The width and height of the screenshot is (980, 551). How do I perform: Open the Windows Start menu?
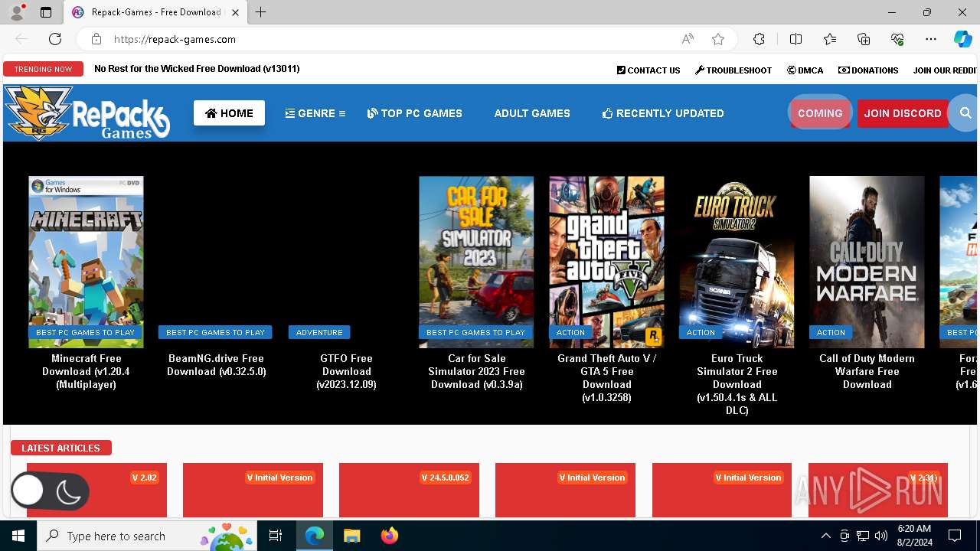18,536
